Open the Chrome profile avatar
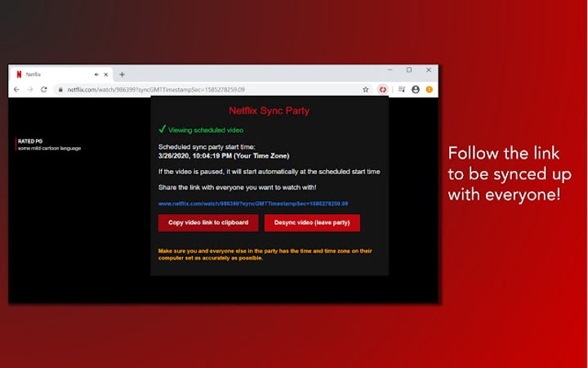The height and width of the screenshot is (368, 588). 416,89
